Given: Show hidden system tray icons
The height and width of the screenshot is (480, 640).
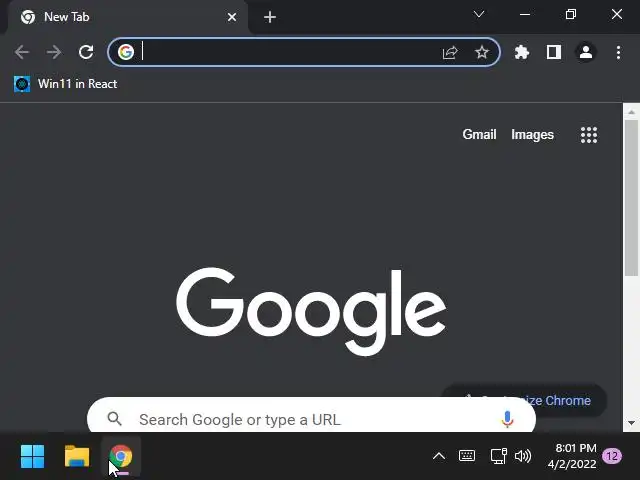Looking at the screenshot, I should click(439, 456).
